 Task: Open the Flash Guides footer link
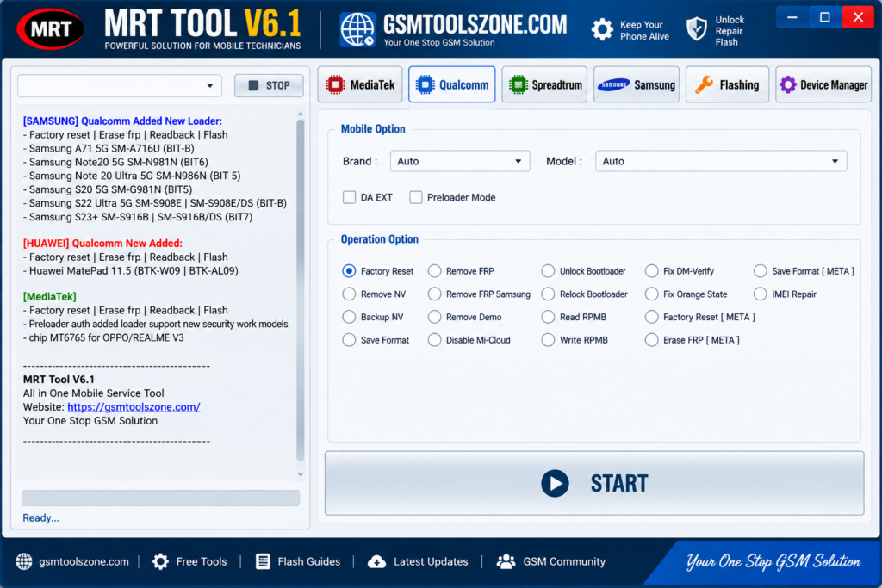click(309, 561)
